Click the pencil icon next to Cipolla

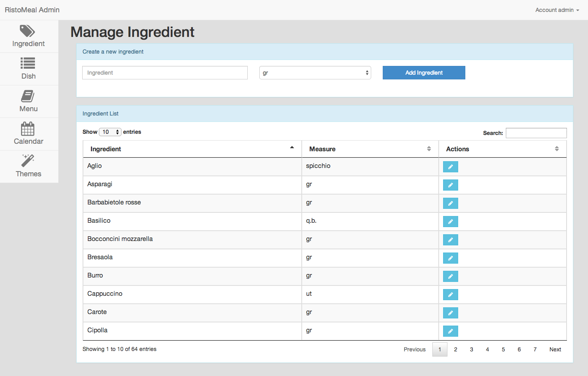pos(450,331)
